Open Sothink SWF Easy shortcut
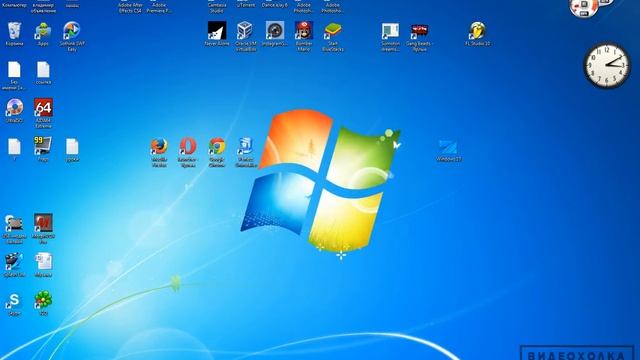 pyautogui.click(x=72, y=31)
